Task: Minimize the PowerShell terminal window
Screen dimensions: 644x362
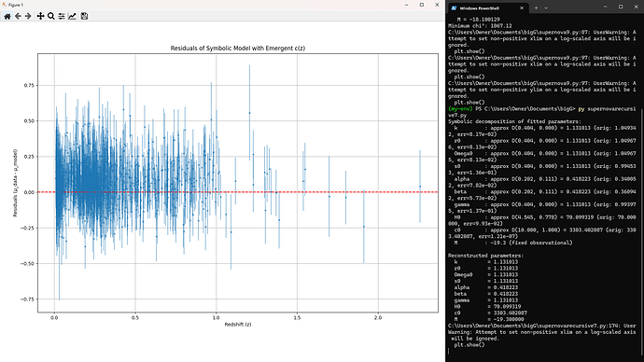Action: (606, 7)
